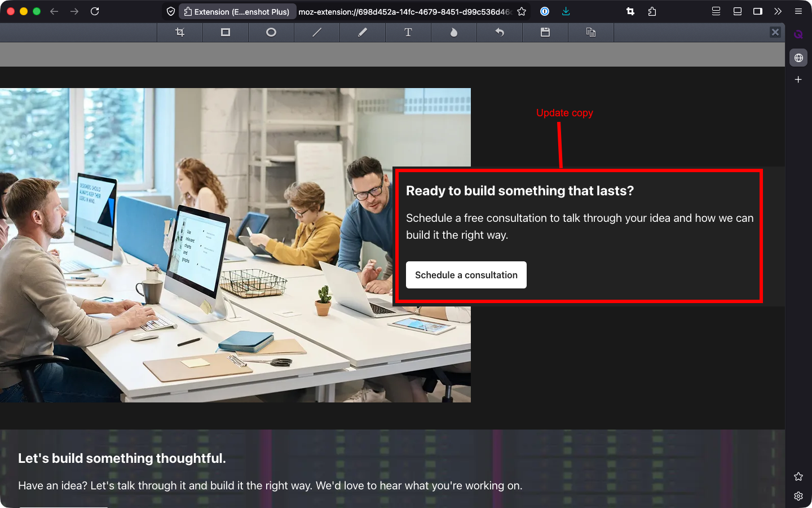This screenshot has height=508, width=812.
Task: Click the Extension (E...enshot Plus) identity label
Action: [x=237, y=11]
